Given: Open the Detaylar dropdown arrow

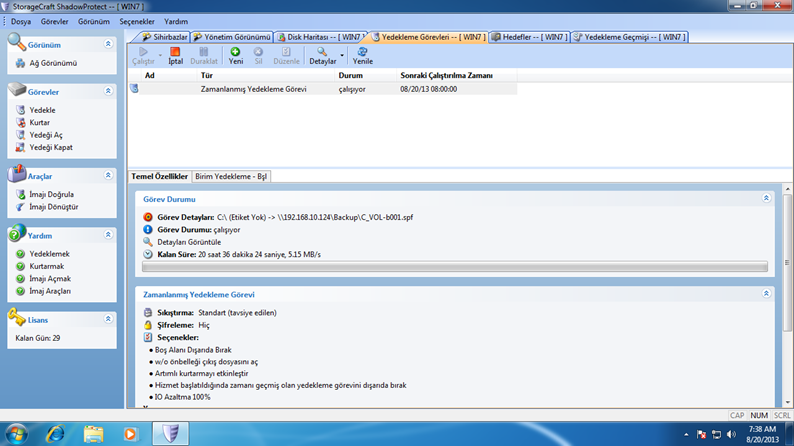Looking at the screenshot, I should tap(342, 56).
